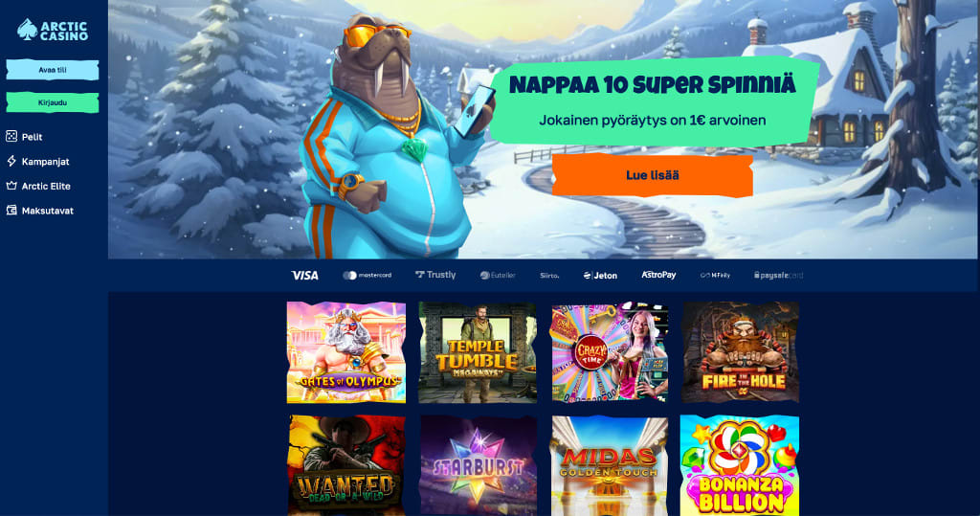
Task: Click the Mastercard payment logo
Action: click(x=367, y=275)
